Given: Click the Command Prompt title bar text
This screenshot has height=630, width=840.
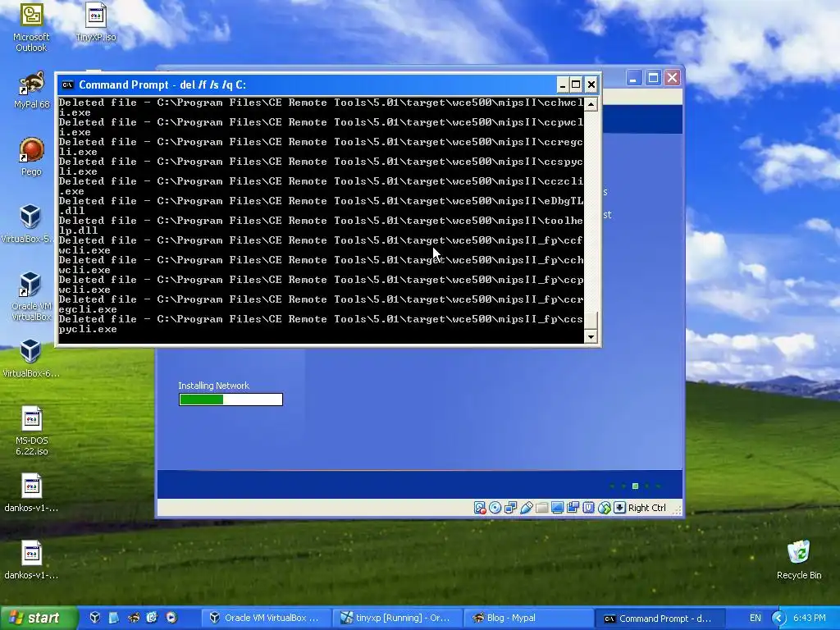Looking at the screenshot, I should coord(162,84).
